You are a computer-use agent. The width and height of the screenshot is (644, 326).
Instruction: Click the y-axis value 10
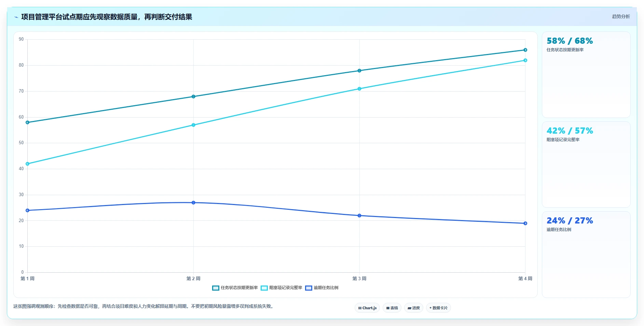pyautogui.click(x=22, y=246)
